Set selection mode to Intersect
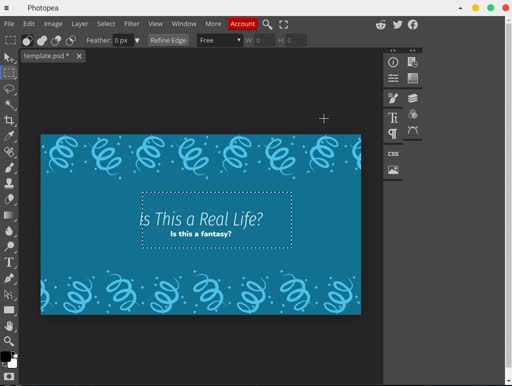The height and width of the screenshot is (386, 512). [70, 41]
